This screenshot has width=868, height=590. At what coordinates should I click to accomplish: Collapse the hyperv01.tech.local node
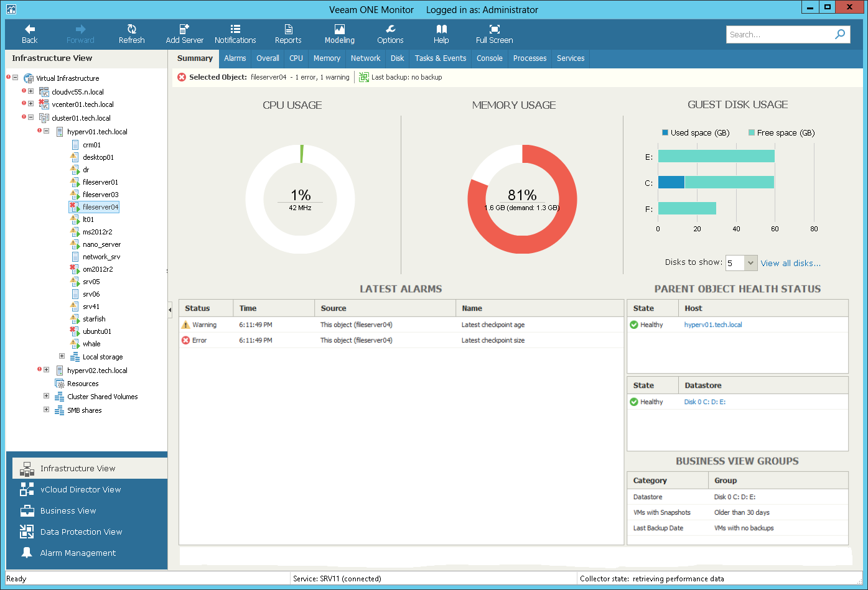[47, 131]
